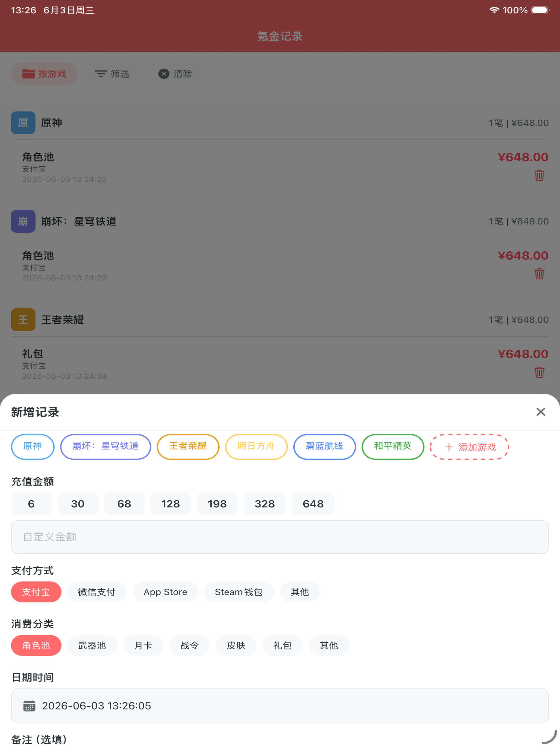The width and height of the screenshot is (560, 747).
Task: Open the 原神 group header row
Action: (x=280, y=123)
